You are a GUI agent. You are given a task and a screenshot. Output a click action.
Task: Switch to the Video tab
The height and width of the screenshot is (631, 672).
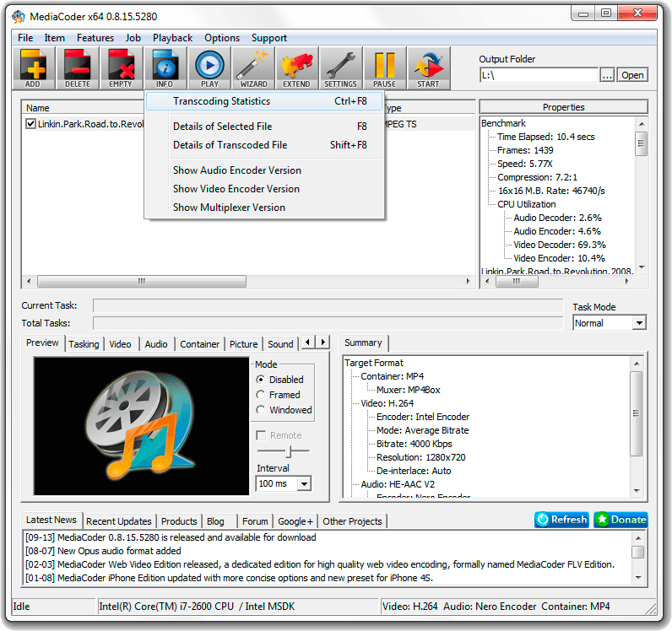pos(120,344)
